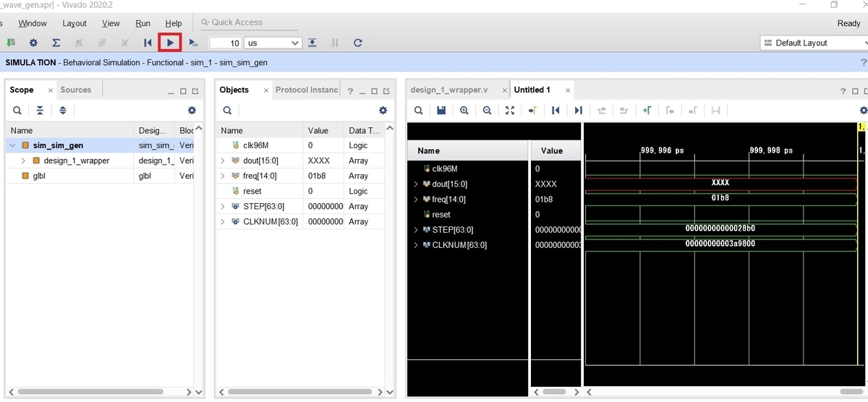Image resolution: width=868 pixels, height=402 pixels.
Task: Expand dout[15:0] in waveform names
Action: point(416,184)
